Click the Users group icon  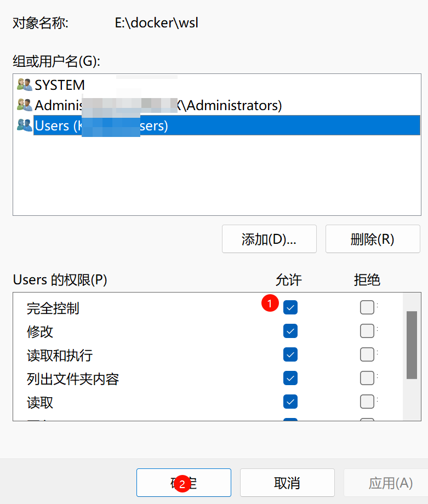[25, 125]
